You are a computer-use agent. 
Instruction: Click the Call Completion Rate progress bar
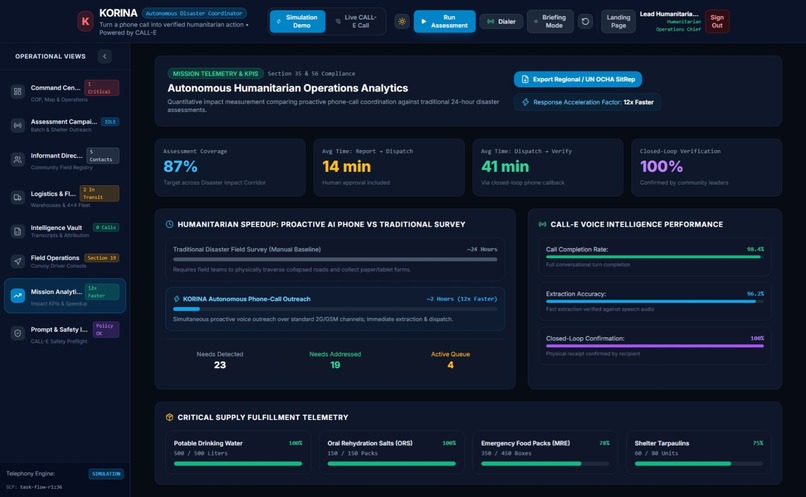click(654, 257)
